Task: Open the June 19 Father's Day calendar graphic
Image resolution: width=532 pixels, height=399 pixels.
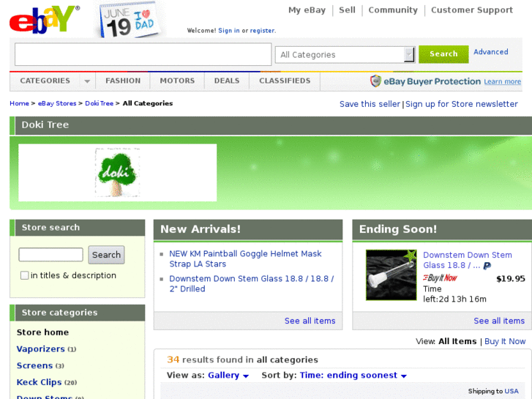Action: [129, 20]
